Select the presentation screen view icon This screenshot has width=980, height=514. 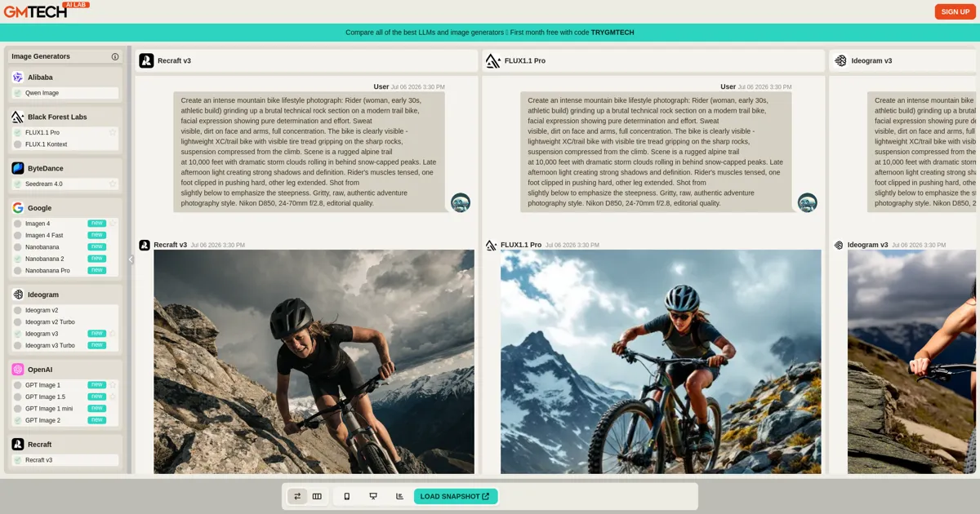[x=373, y=496]
